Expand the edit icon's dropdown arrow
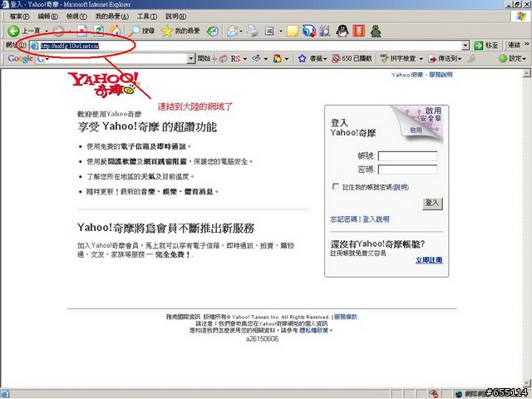The width and height of the screenshot is (532, 399). (281, 32)
